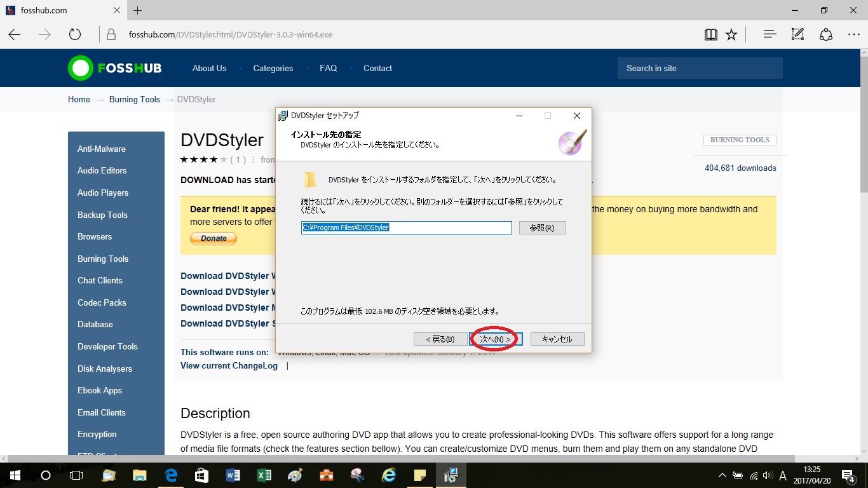
Task: Select Backup Tools category
Action: 102,215
